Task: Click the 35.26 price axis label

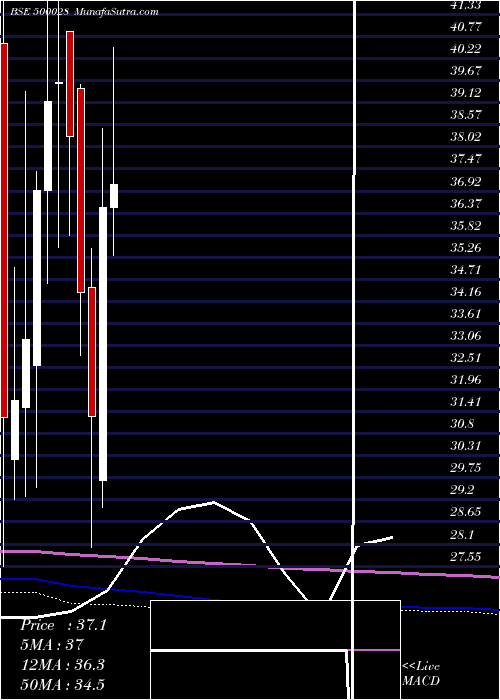Action: pyautogui.click(x=465, y=247)
